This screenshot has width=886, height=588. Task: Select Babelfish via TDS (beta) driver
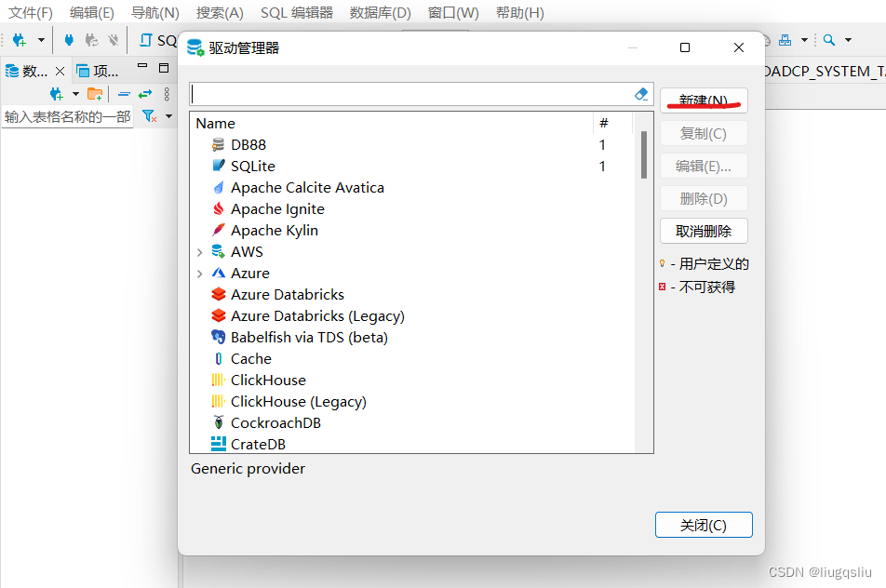(412, 338)
